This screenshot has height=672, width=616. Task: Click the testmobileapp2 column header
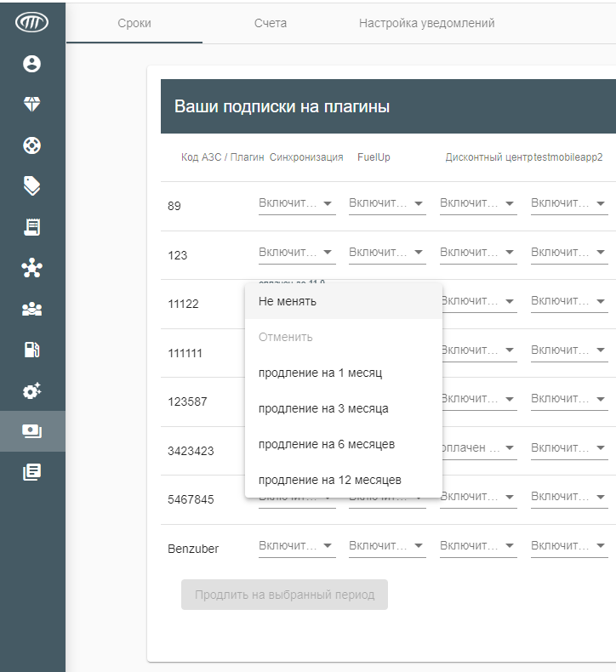pos(568,157)
